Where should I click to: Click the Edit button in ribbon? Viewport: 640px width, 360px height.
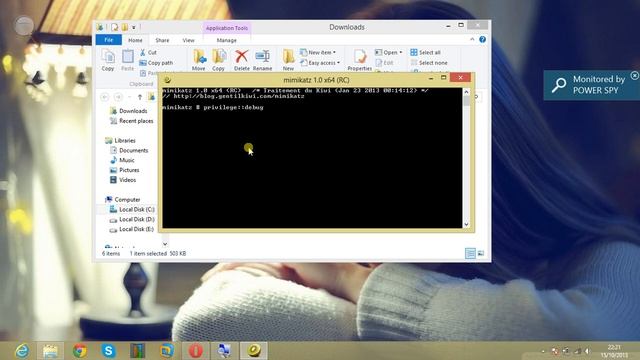click(384, 63)
